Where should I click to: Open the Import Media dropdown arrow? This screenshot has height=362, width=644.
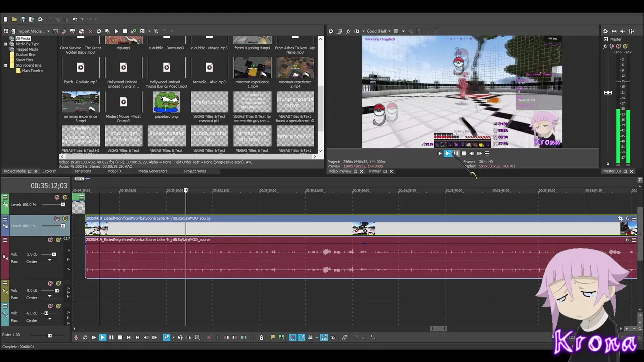click(48, 31)
